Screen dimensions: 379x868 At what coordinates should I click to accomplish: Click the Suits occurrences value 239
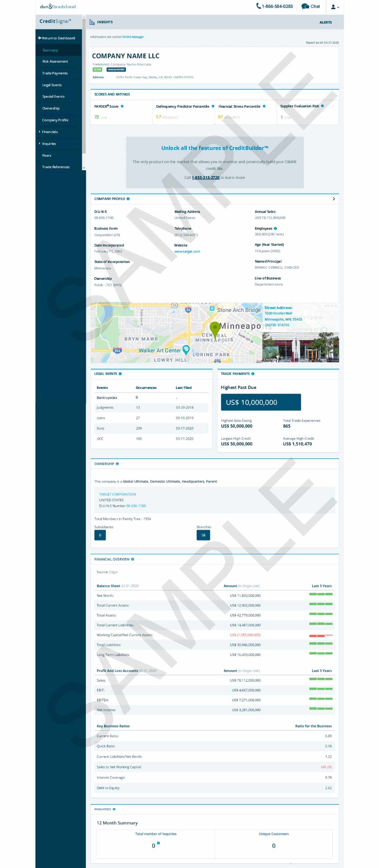139,428
